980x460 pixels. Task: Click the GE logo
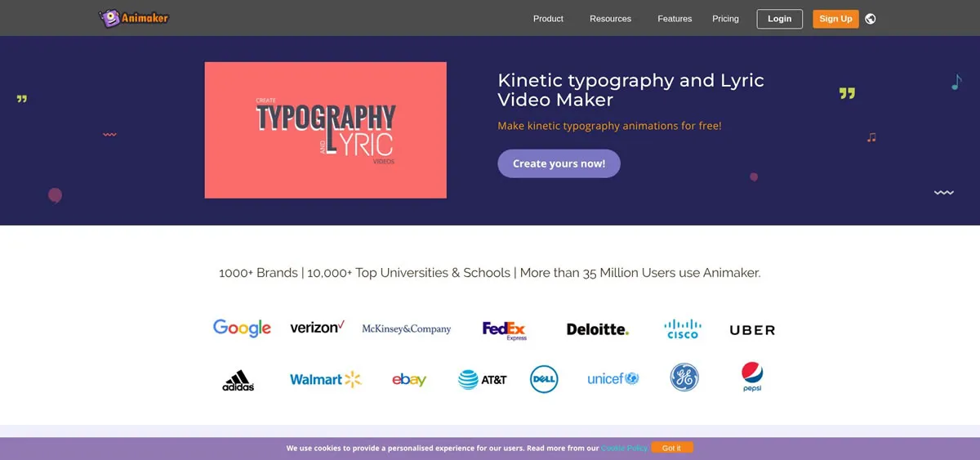pos(684,377)
